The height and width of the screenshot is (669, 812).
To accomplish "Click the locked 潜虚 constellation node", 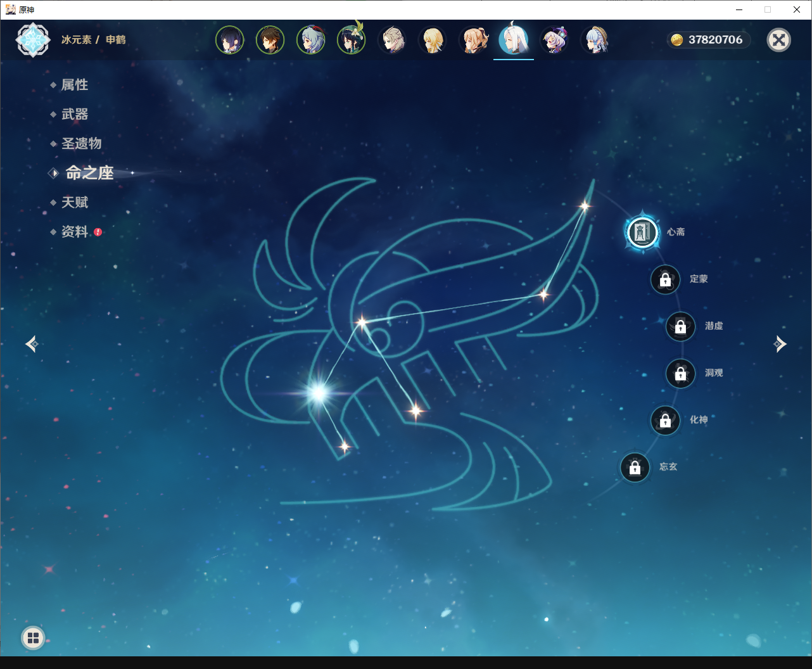I will [x=680, y=326].
